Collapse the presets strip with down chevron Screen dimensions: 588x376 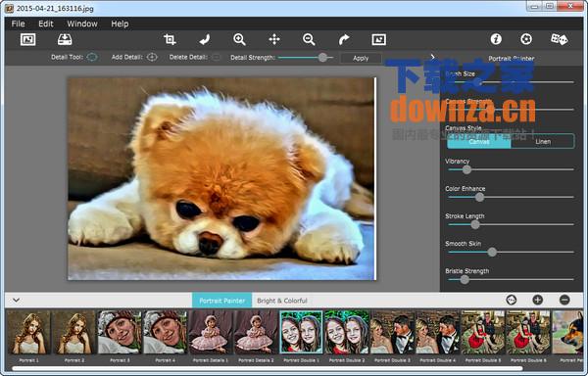16,300
